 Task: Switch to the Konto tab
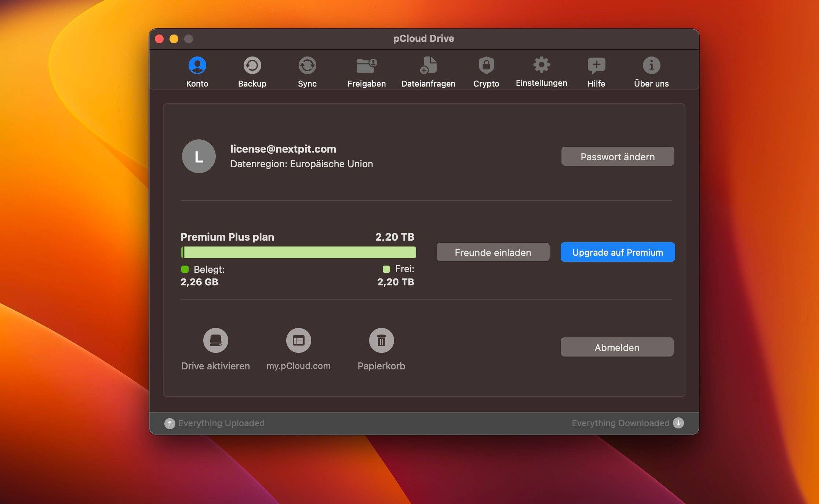pos(197,65)
